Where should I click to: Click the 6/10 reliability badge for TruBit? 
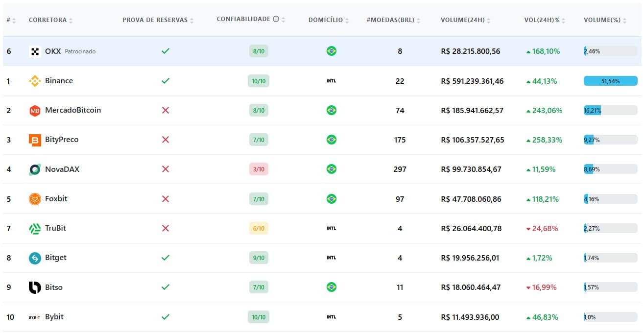pyautogui.click(x=259, y=228)
